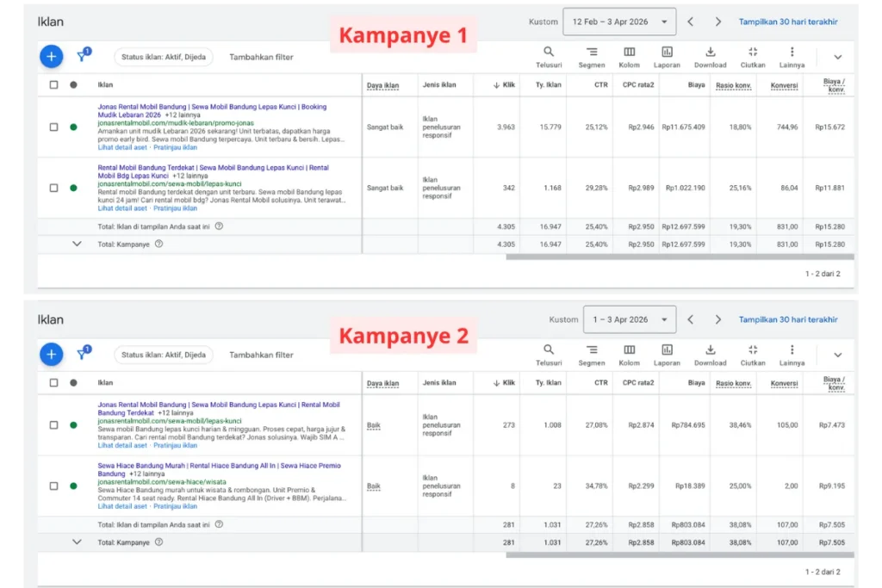Tick the checkbox for the Mudik Lebaran 2026 ad
This screenshot has height=588, width=882.
point(53,127)
